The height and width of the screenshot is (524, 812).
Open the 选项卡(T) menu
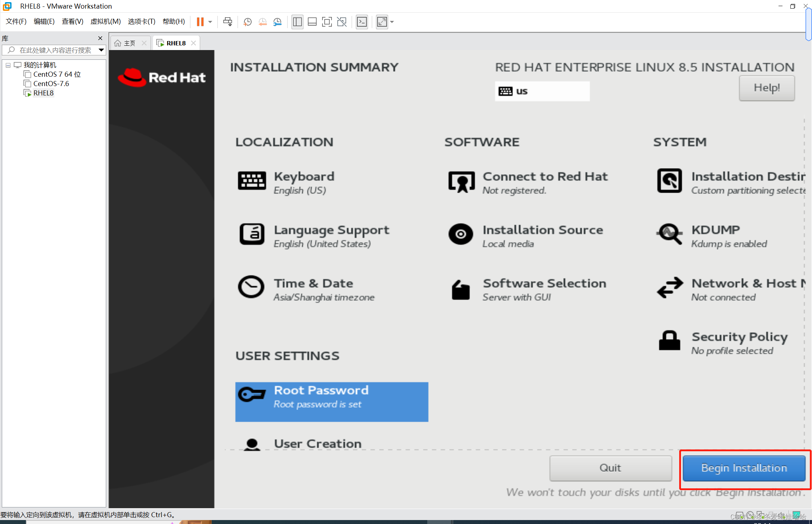click(x=141, y=22)
